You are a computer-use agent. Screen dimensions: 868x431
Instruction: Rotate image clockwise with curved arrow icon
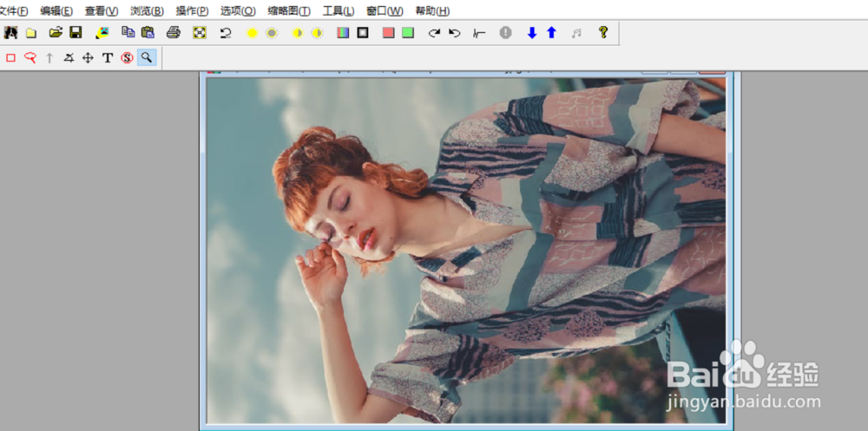(435, 33)
